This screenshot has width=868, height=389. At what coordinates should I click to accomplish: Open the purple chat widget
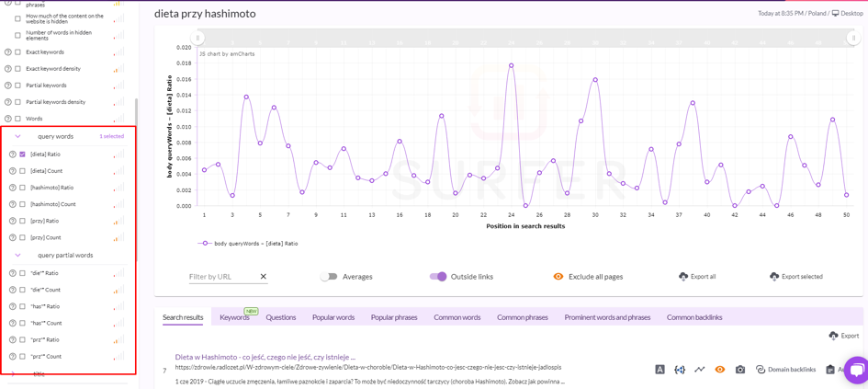point(857,371)
